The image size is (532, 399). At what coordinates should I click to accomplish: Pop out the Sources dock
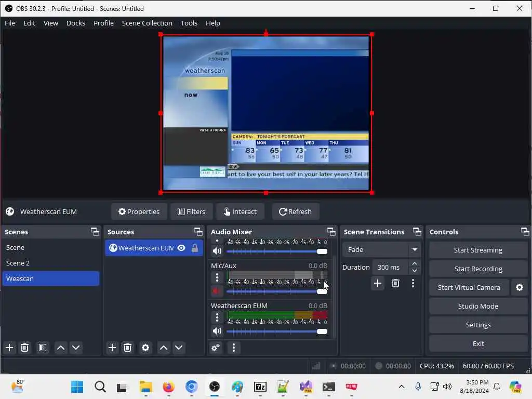coord(198,232)
